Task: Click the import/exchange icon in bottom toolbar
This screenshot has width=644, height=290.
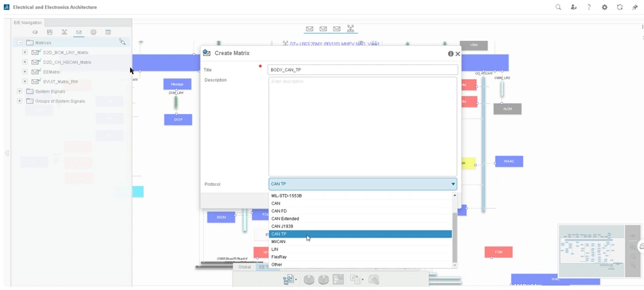Action: click(x=288, y=280)
